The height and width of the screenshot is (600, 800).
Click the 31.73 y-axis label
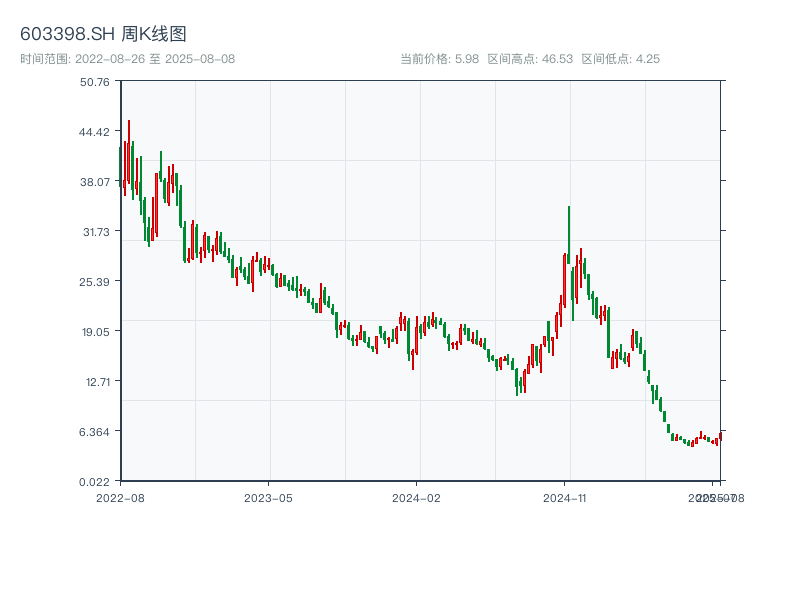coord(95,232)
